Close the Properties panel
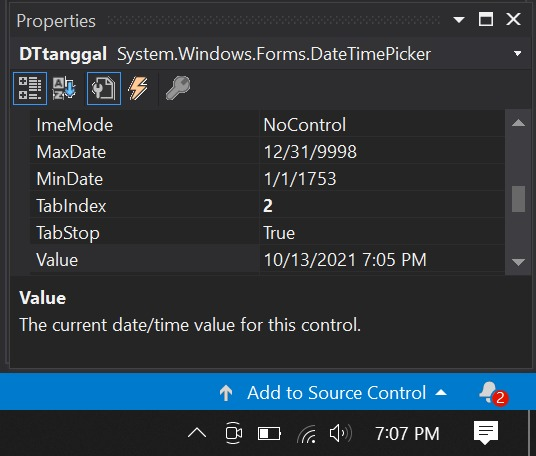This screenshot has width=536, height=456. coord(513,19)
